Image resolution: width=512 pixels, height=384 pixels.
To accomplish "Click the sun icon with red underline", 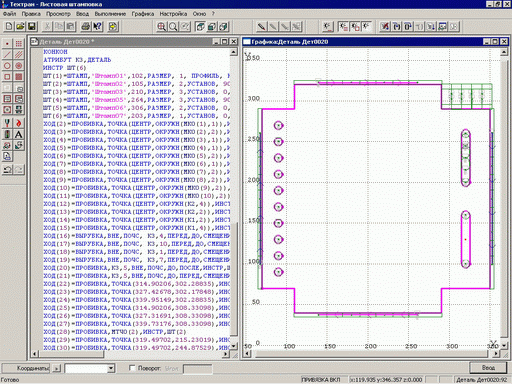I will point(327,26).
